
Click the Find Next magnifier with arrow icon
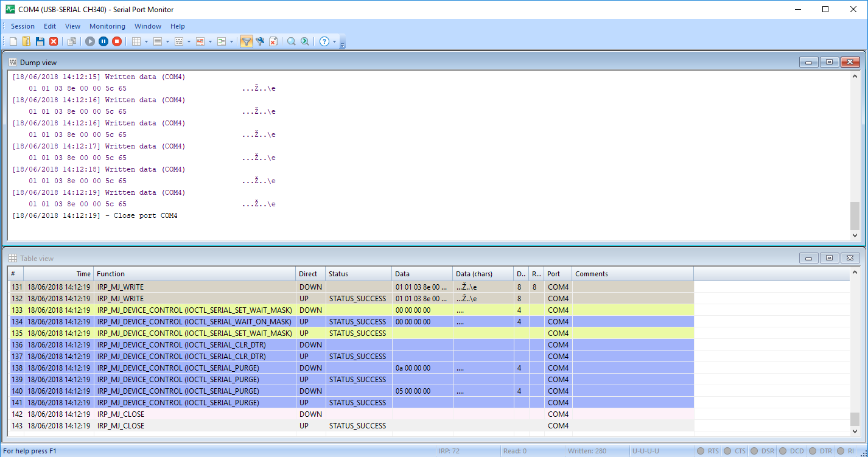pos(305,41)
